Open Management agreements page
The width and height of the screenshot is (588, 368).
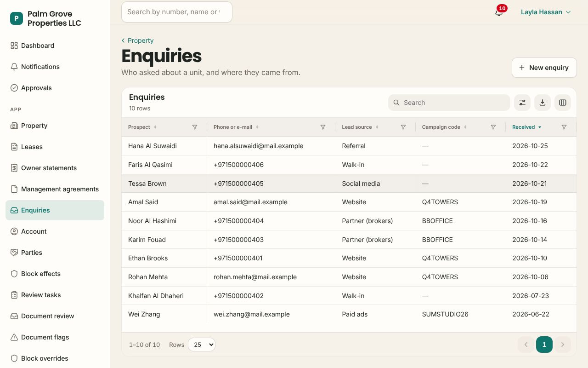point(55,189)
